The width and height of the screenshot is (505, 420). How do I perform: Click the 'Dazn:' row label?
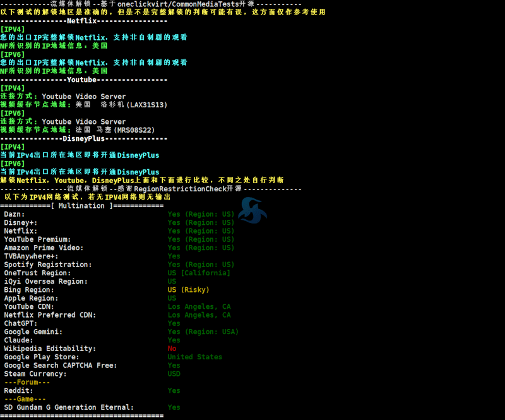(14, 214)
